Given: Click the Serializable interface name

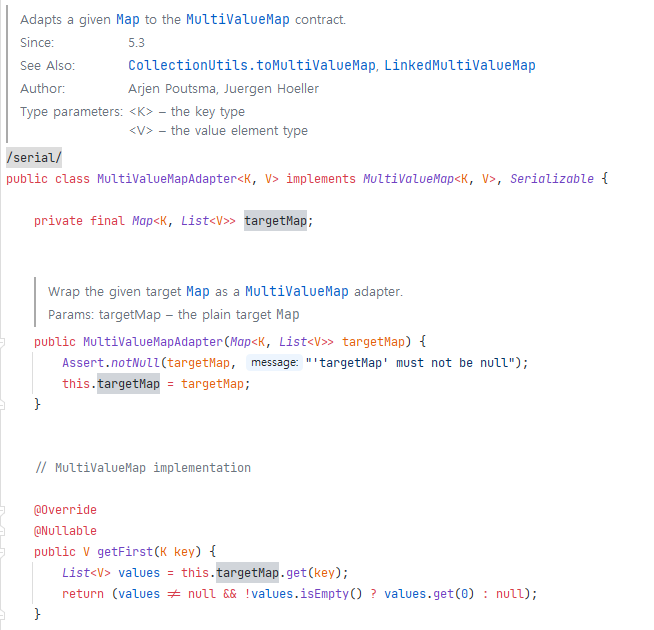Looking at the screenshot, I should [x=551, y=179].
